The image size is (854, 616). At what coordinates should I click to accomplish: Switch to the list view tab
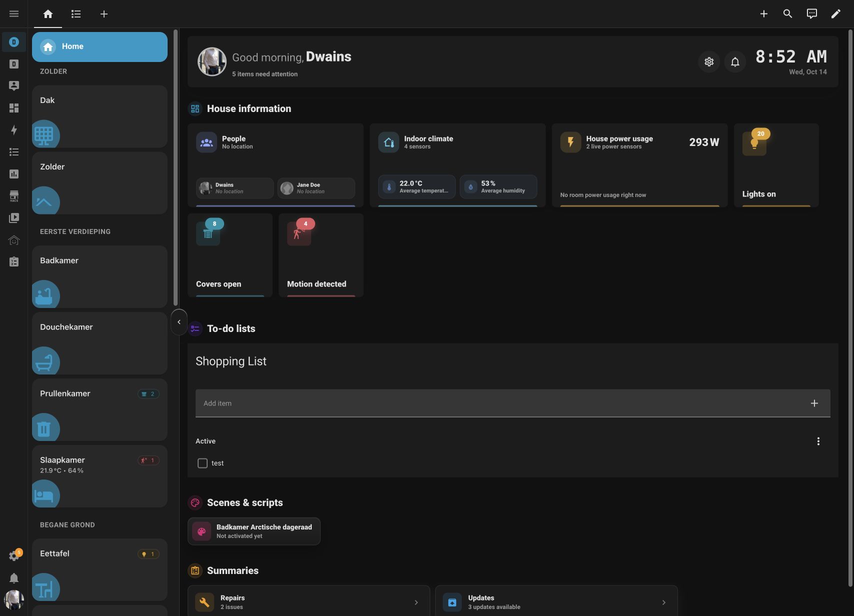(x=76, y=14)
